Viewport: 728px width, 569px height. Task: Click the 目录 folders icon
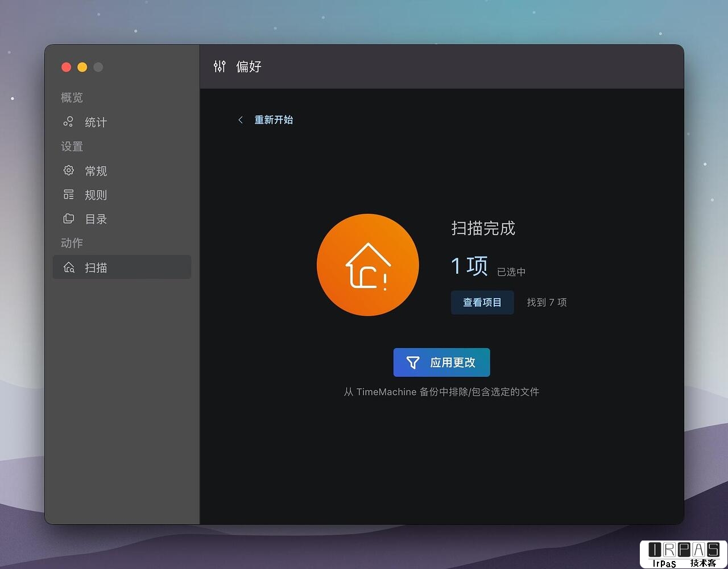coord(68,218)
